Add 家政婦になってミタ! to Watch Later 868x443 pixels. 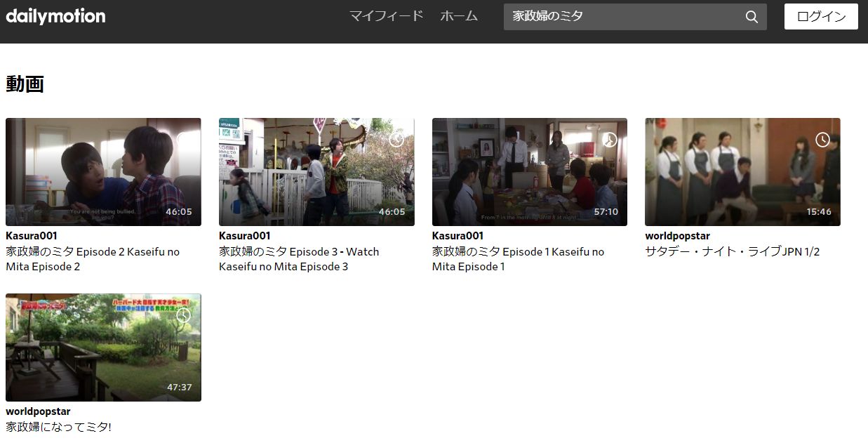click(x=183, y=315)
